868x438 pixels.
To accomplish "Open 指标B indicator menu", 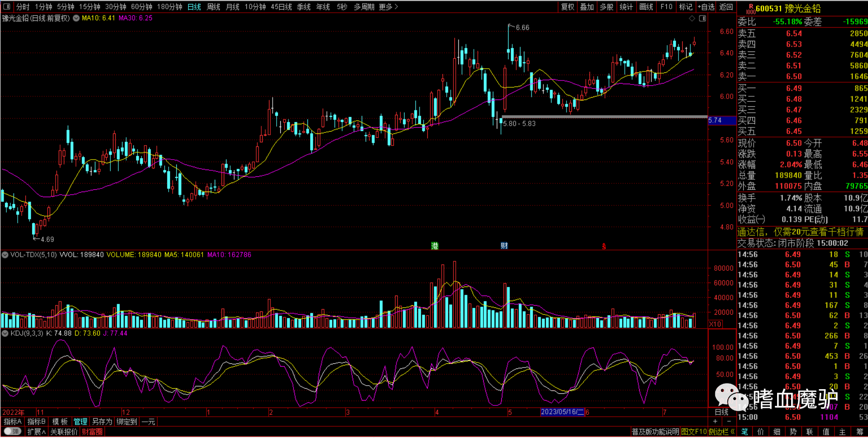I will click(x=37, y=422).
